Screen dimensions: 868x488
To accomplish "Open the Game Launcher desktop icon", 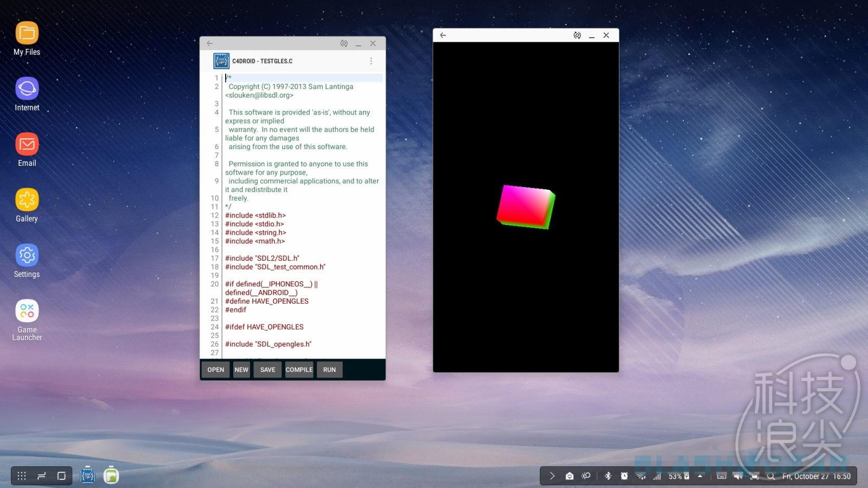I will point(27,311).
